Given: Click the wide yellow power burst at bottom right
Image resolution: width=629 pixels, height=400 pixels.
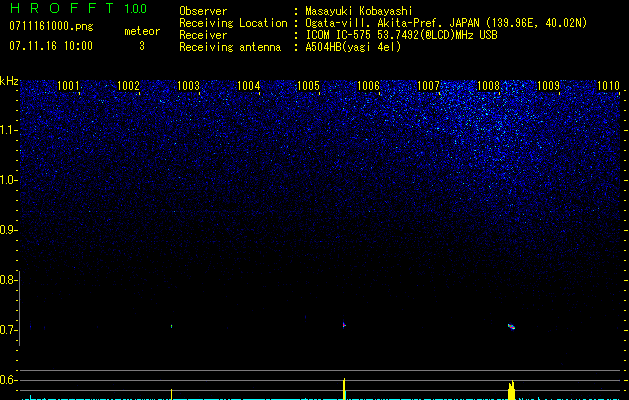Looking at the screenshot, I should pos(511,390).
